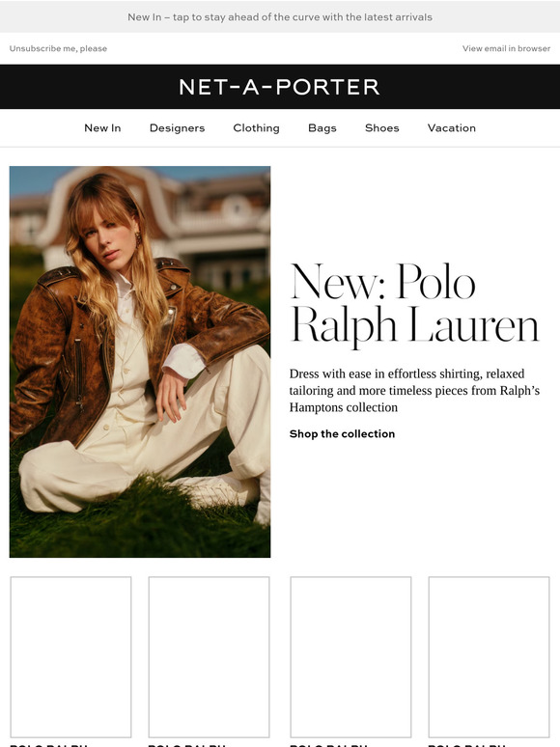Click Unsubscribe me, please link
The height and width of the screenshot is (747, 560).
coord(58,48)
